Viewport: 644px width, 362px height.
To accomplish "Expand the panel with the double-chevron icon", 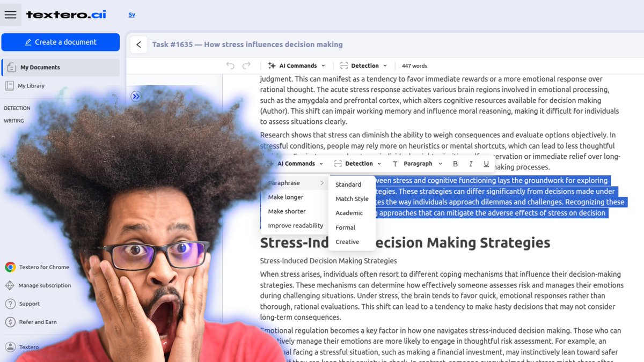I will coord(136,95).
